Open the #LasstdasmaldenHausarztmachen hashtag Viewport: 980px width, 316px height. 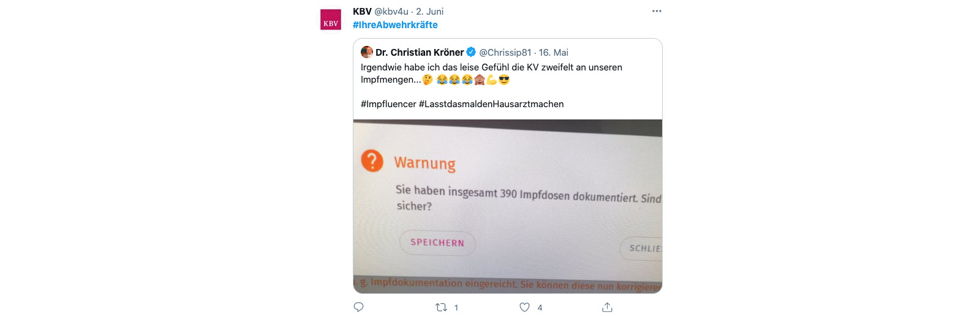[x=491, y=104]
